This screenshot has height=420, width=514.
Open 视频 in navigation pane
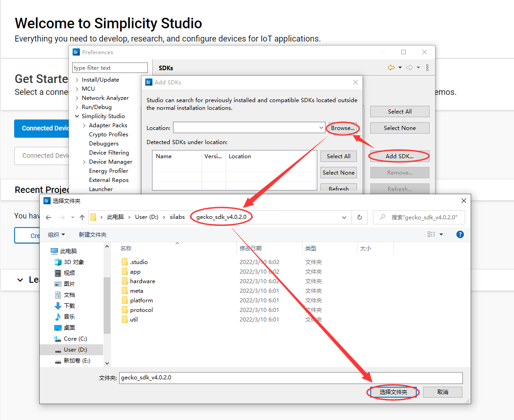click(x=69, y=273)
